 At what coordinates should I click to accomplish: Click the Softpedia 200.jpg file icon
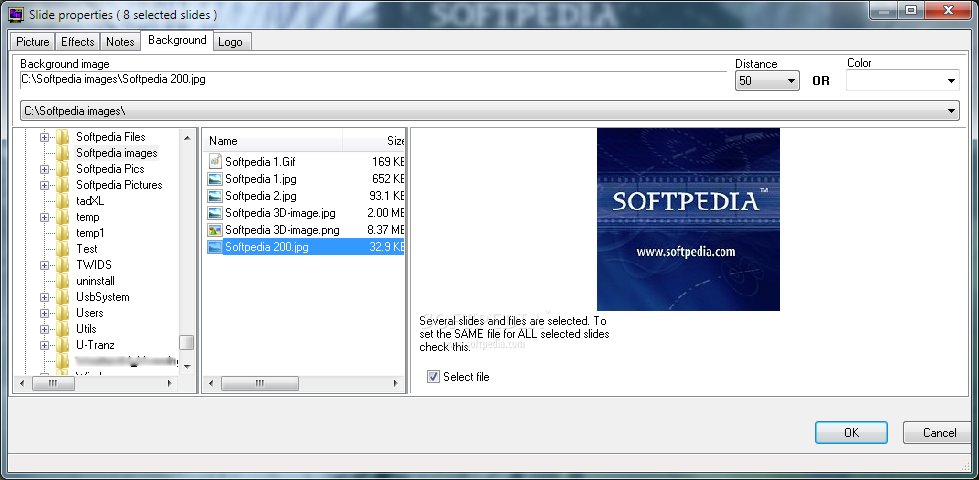pos(215,247)
